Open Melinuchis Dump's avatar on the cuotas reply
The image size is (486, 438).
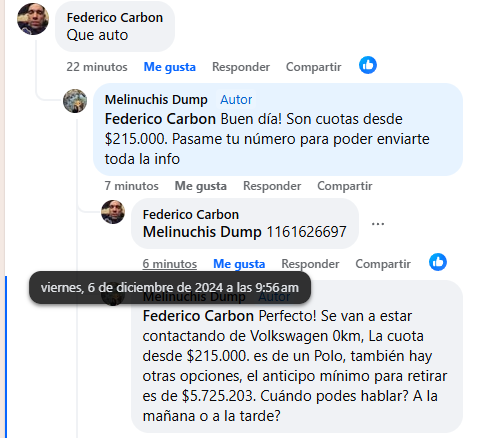[75, 101]
